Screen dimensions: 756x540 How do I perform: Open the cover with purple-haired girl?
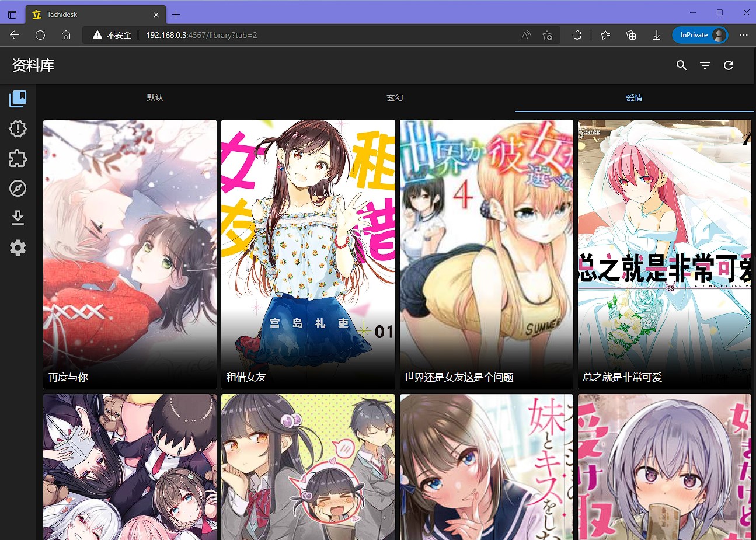[664, 467]
